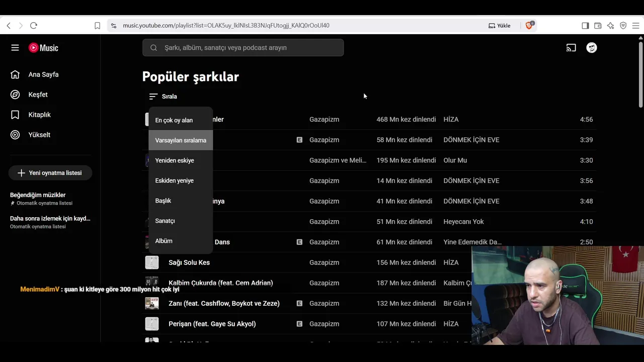Open Olur Mu album link

click(x=455, y=160)
